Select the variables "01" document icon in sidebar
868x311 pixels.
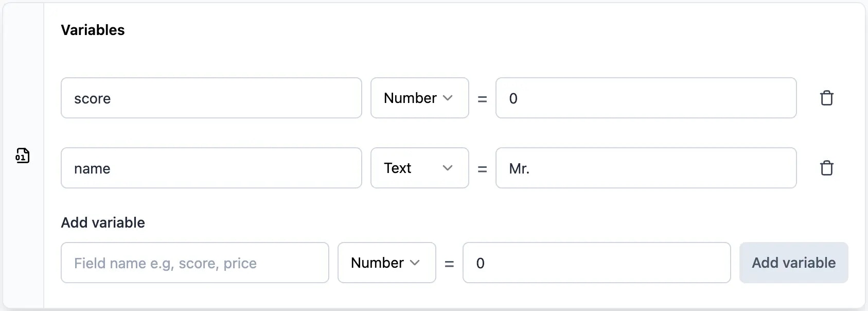click(22, 155)
